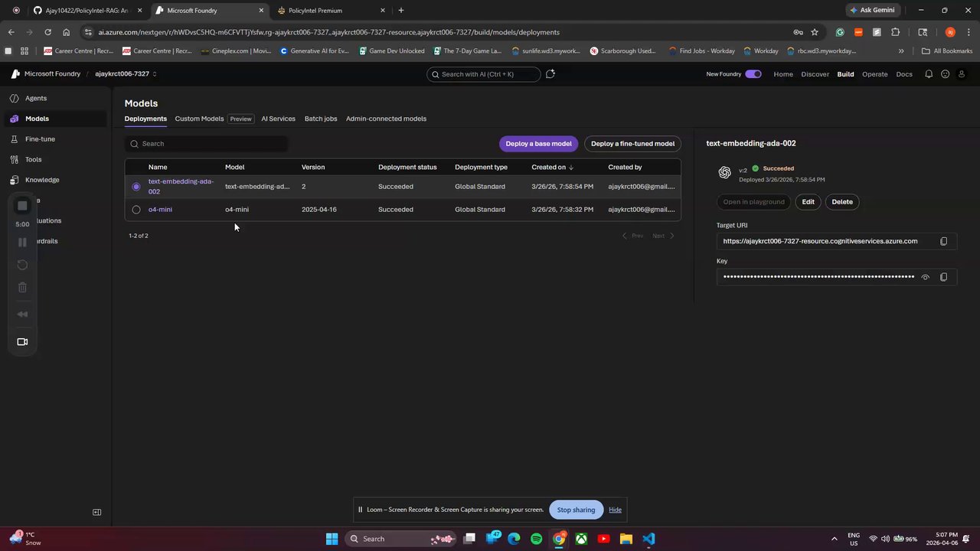Open the password manager key icon
The height and width of the screenshot is (551, 980).
(798, 32)
